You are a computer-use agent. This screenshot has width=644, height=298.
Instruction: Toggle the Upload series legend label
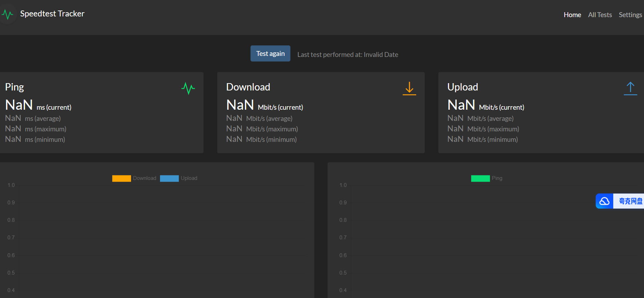click(189, 178)
